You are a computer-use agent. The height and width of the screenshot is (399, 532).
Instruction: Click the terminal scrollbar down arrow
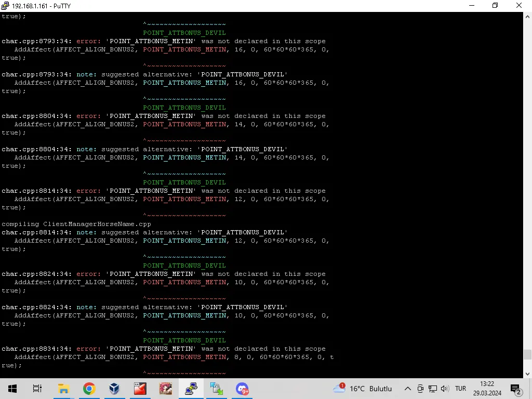pos(527,373)
